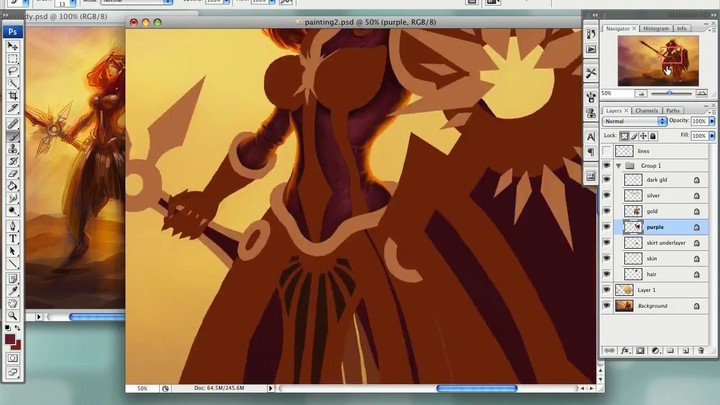720x405 pixels.
Task: Open the Actions panel icon in dock
Action: (591, 49)
